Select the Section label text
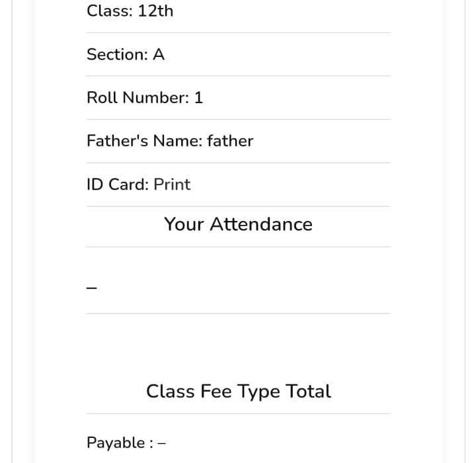 (x=116, y=55)
